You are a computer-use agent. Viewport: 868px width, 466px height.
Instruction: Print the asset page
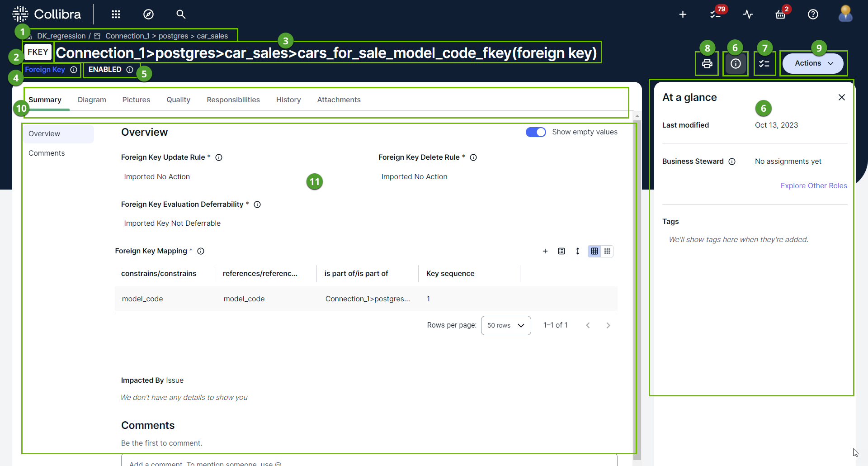[707, 64]
